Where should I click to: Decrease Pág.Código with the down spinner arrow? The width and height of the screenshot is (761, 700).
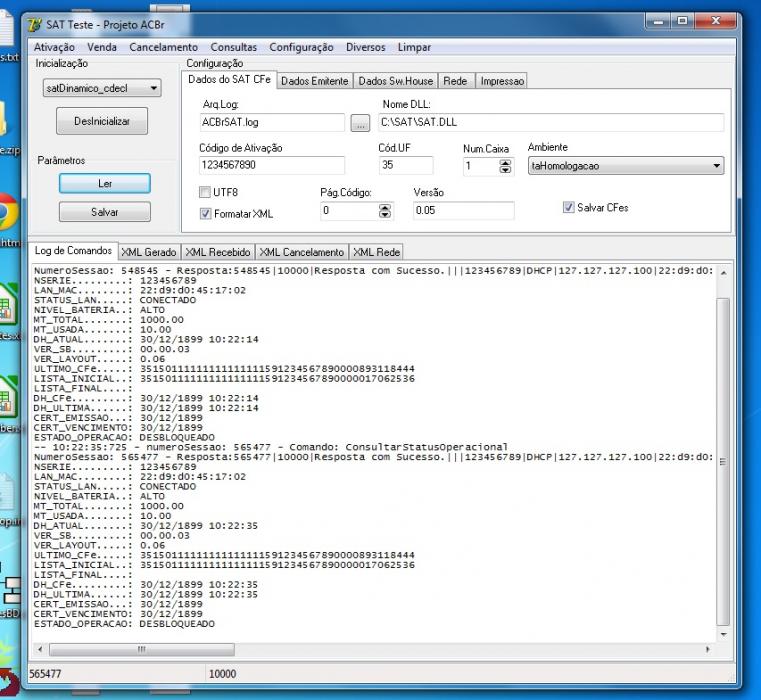385,215
